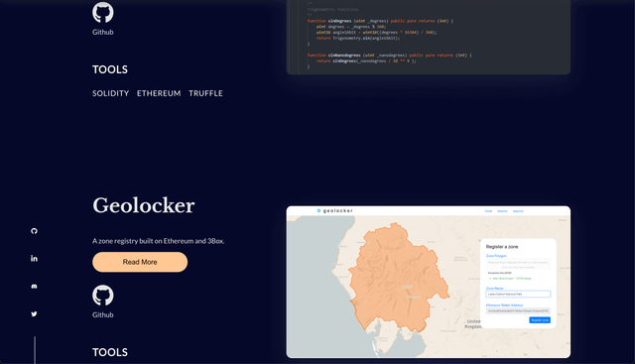Screen dimensions: 635x364
Task: Click the Home tab in geolocker preview
Action: coord(488,211)
